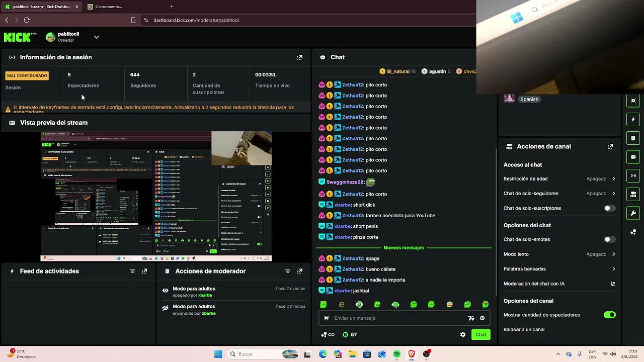Open the Acciones de moderador filter options
644x362 pixels.
click(x=288, y=271)
